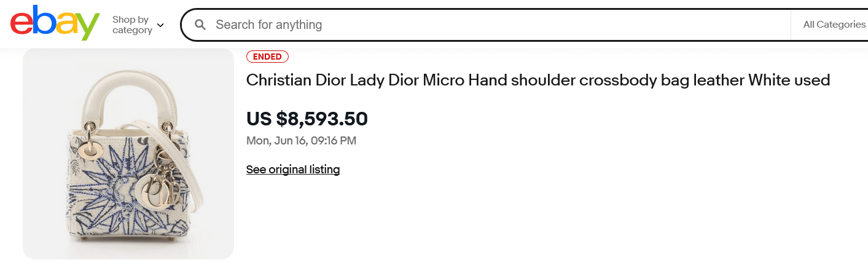
Task: Open the Shop by category menu
Action: [132, 25]
